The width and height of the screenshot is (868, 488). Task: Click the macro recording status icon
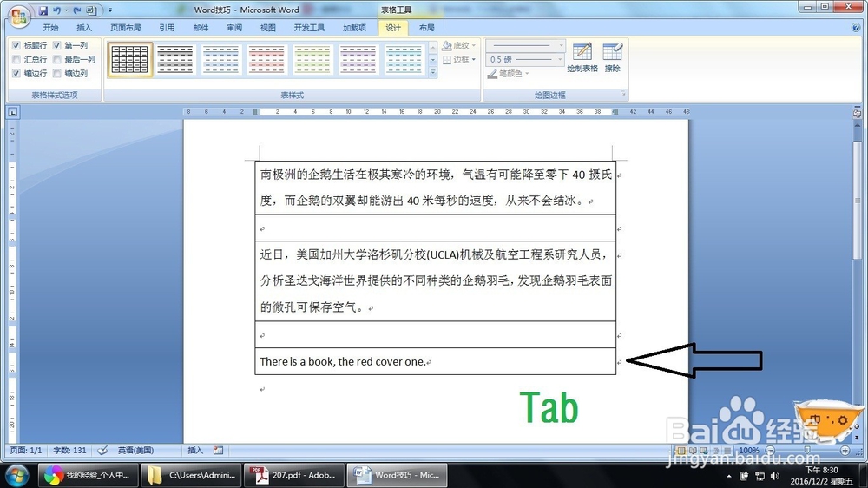click(x=218, y=451)
